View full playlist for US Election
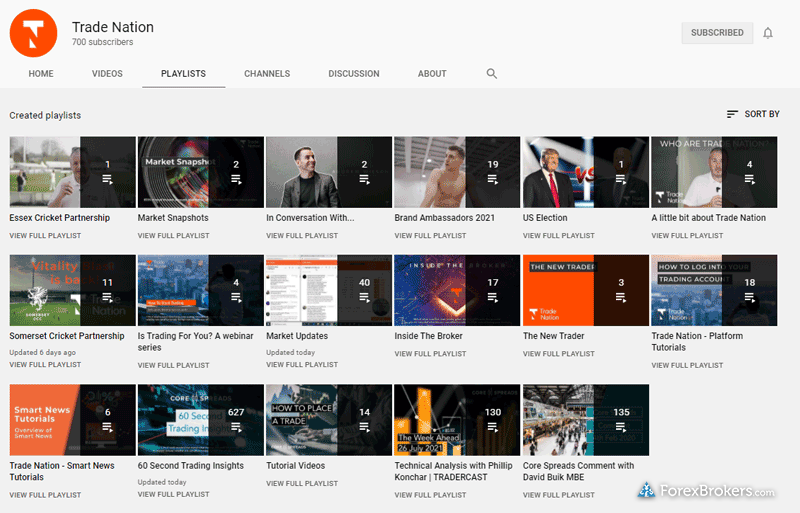The height and width of the screenshot is (513, 800). (x=559, y=235)
